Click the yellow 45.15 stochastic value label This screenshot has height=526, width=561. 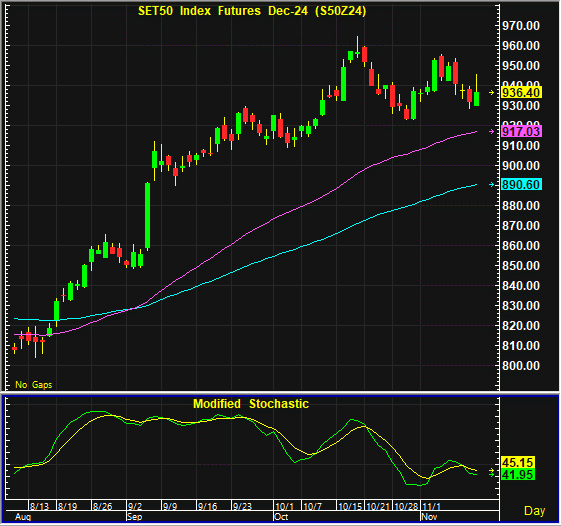click(518, 462)
